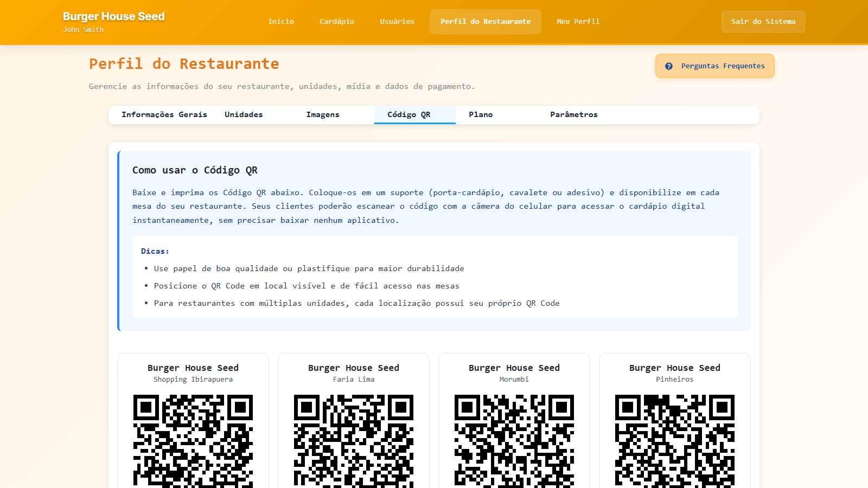Click the Perfil do Restaurante page heading

pyautogui.click(x=184, y=64)
